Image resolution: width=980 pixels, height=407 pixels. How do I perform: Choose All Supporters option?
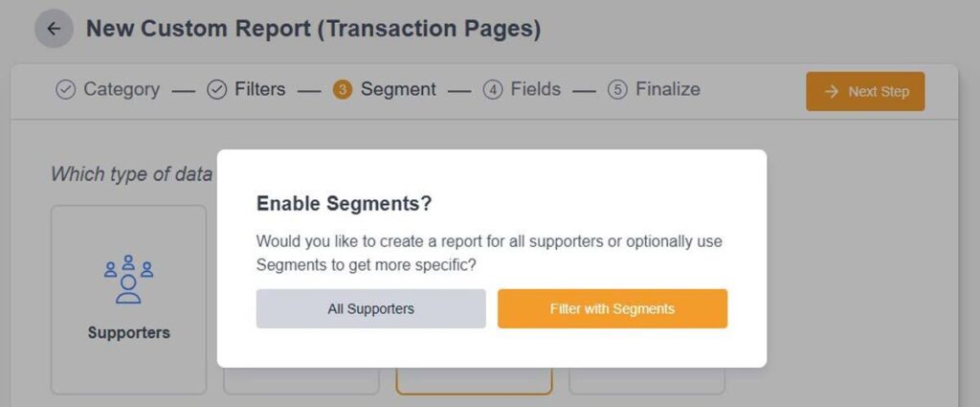(x=370, y=308)
